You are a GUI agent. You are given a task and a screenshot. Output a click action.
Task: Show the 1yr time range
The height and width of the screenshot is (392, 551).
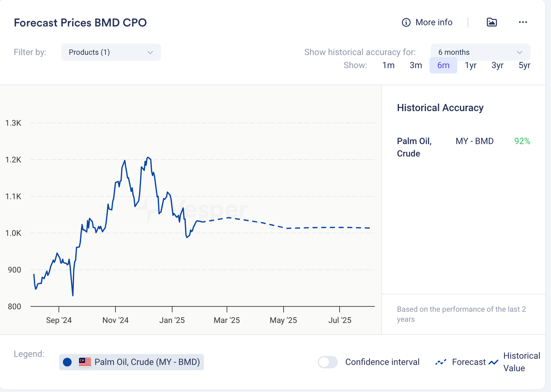(470, 65)
